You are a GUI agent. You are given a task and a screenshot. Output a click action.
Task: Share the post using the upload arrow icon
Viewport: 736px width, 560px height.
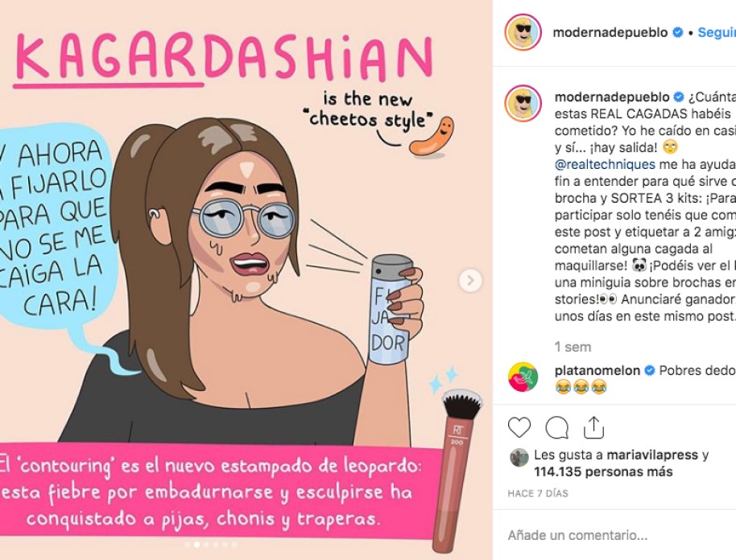tap(593, 426)
